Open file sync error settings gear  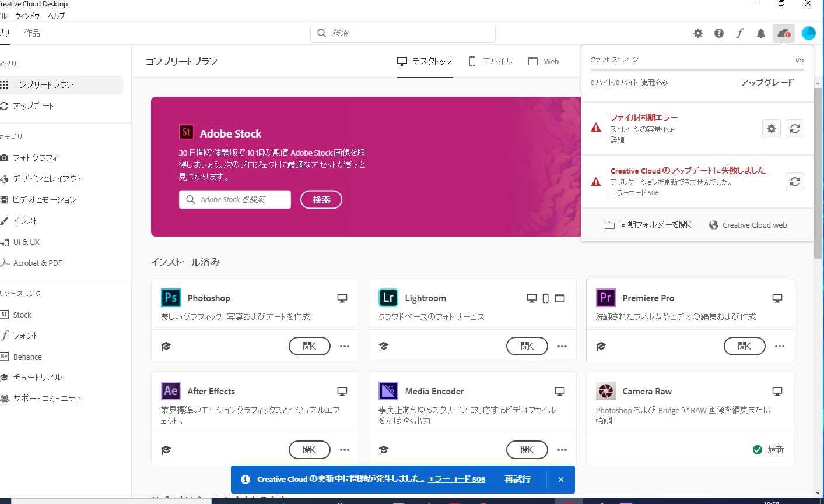tap(772, 129)
